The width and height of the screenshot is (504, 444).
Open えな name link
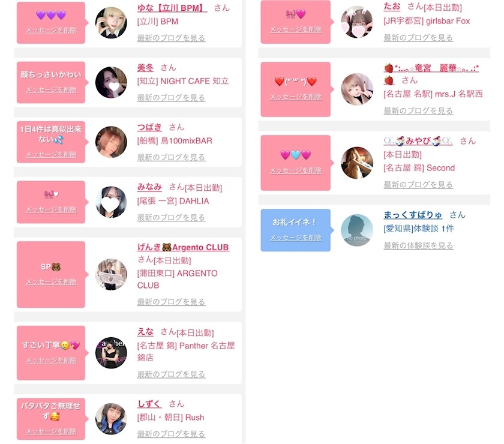[x=145, y=331]
